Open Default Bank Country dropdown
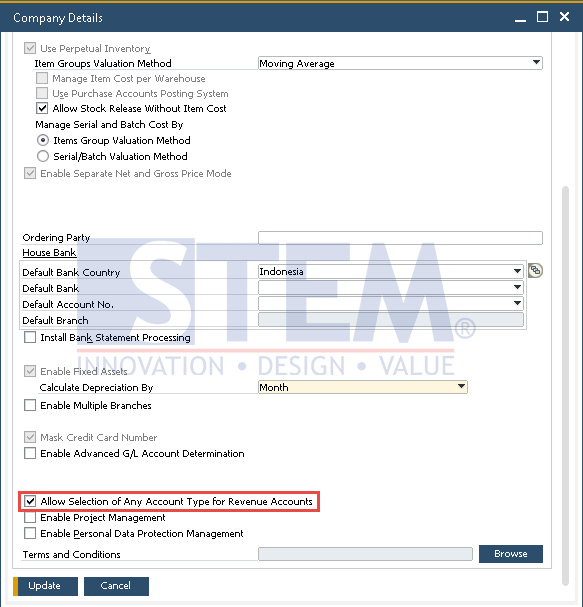 pos(391,271)
